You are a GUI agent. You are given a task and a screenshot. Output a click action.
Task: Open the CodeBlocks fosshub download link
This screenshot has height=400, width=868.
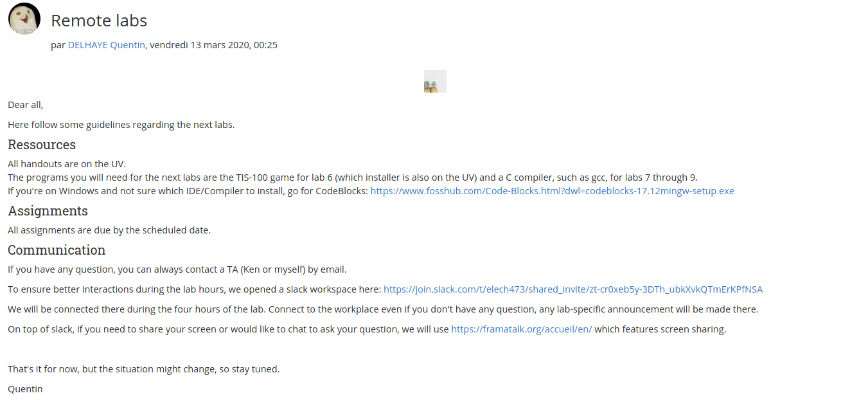[x=552, y=191]
